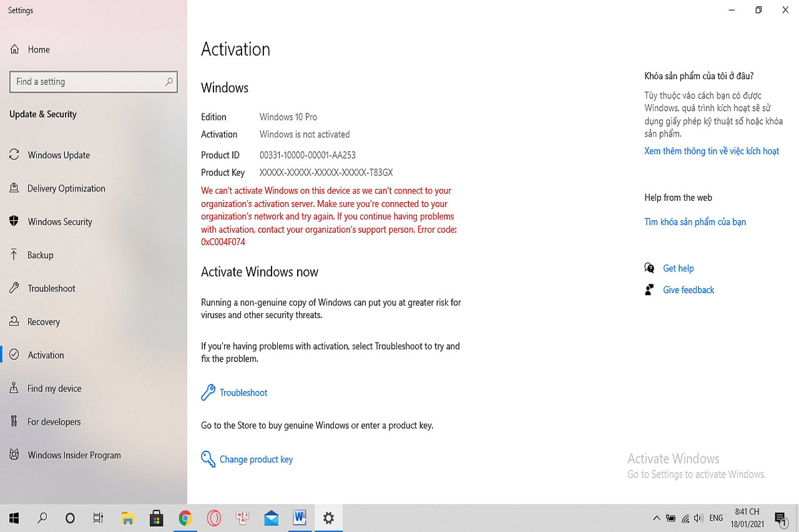Click the battery icon in the system tray
799x532 pixels.
click(x=671, y=518)
